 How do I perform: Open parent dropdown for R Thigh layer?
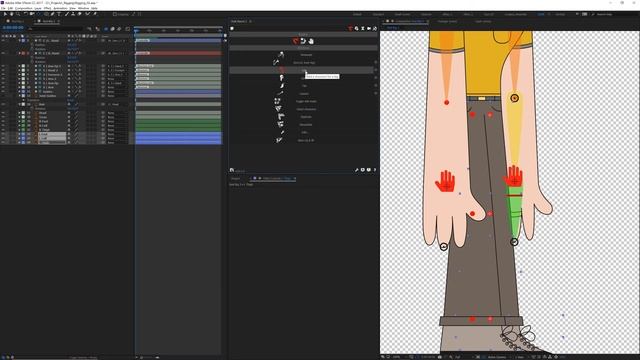point(116,130)
